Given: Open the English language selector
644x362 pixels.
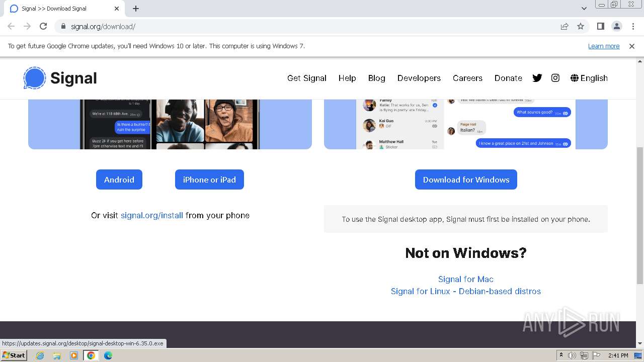Looking at the screenshot, I should click(589, 78).
